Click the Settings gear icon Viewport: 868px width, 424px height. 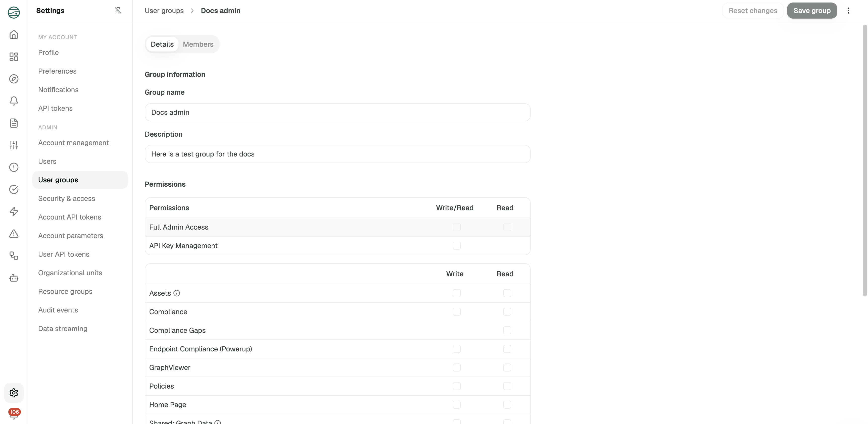(x=14, y=393)
